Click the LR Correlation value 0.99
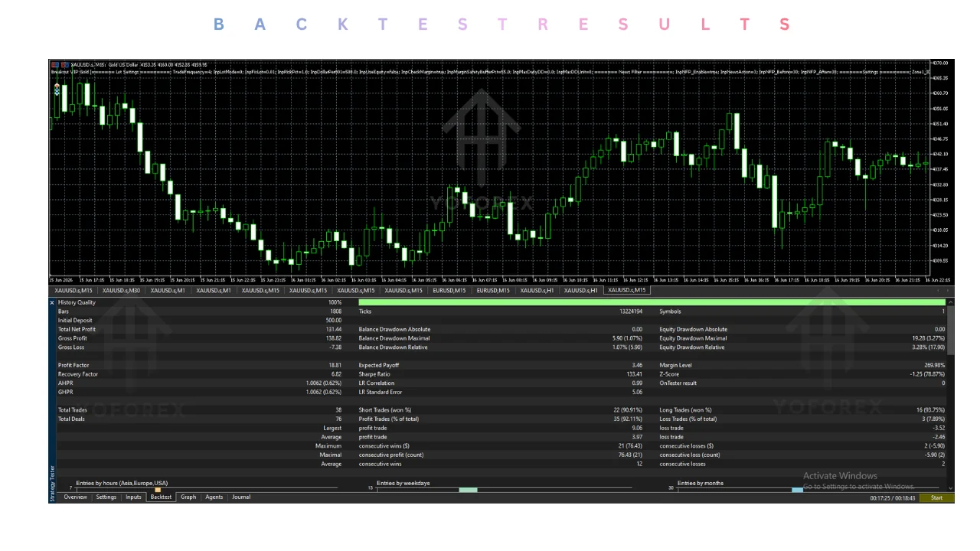 [x=637, y=383]
